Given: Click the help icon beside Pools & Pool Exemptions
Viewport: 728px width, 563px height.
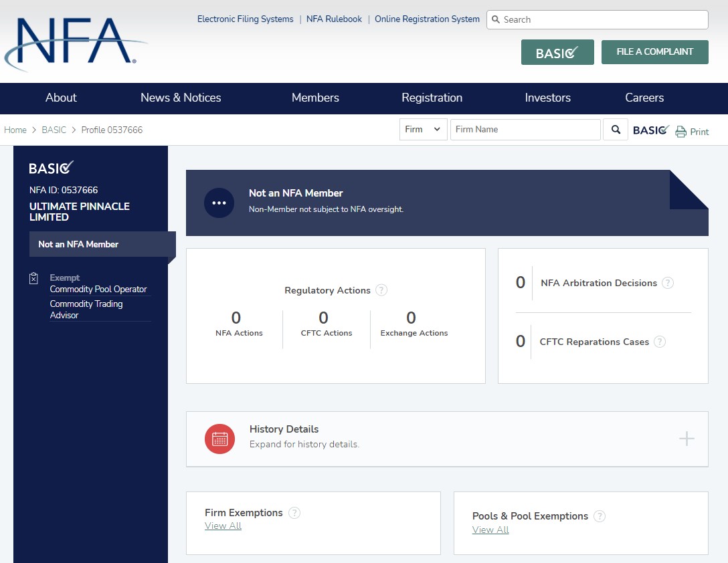Looking at the screenshot, I should point(600,516).
